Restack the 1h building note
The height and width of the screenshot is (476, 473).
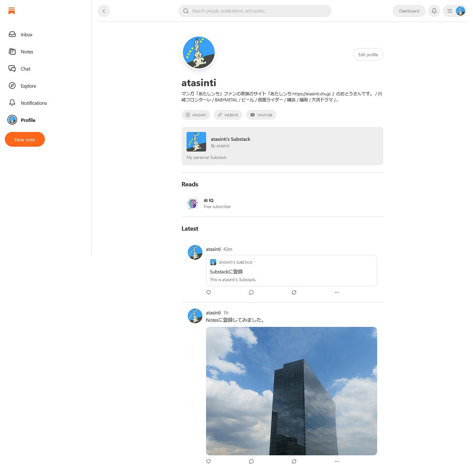(x=294, y=461)
